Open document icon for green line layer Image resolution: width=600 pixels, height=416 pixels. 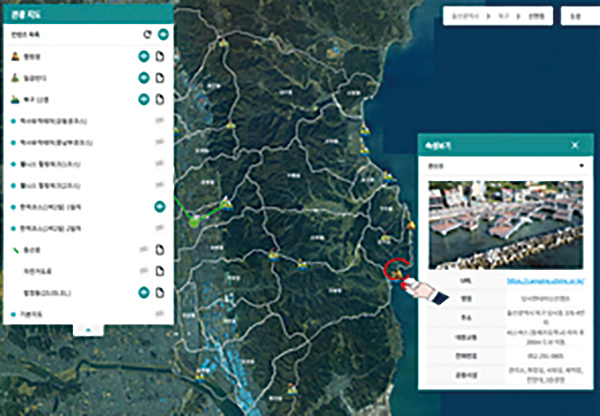click(160, 250)
